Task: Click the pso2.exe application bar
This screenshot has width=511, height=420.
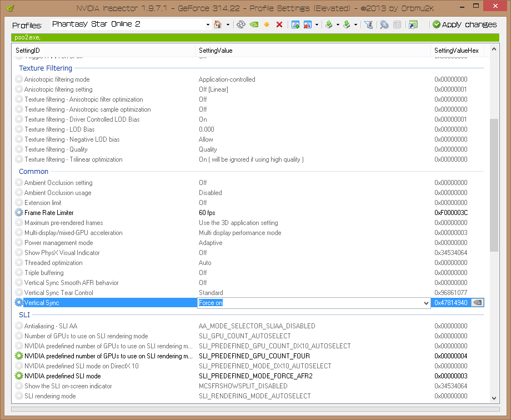Action: [255, 38]
